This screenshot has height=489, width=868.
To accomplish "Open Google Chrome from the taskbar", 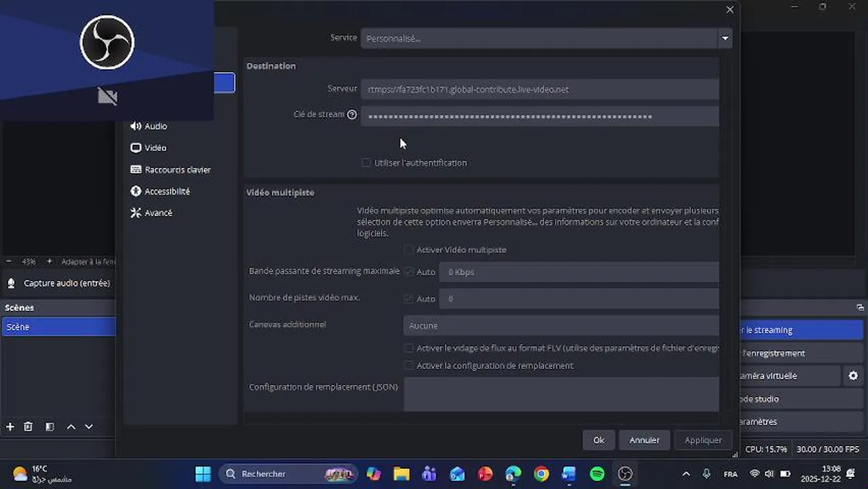I will tap(541, 473).
